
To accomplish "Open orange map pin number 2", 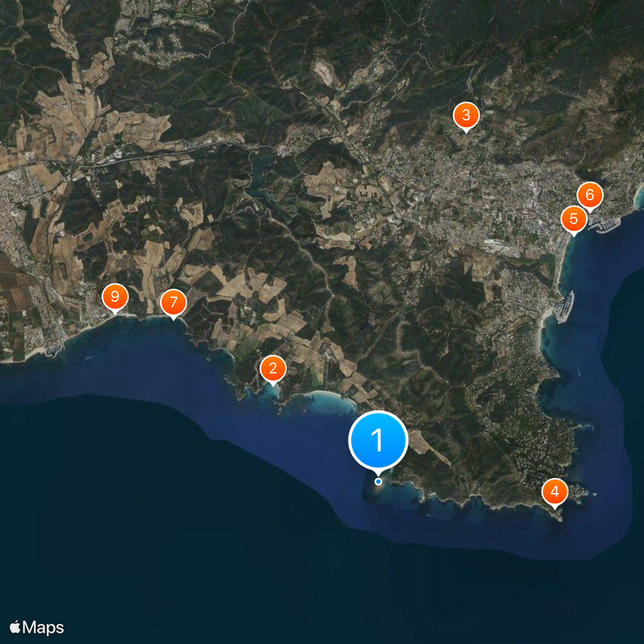I will (x=273, y=369).
